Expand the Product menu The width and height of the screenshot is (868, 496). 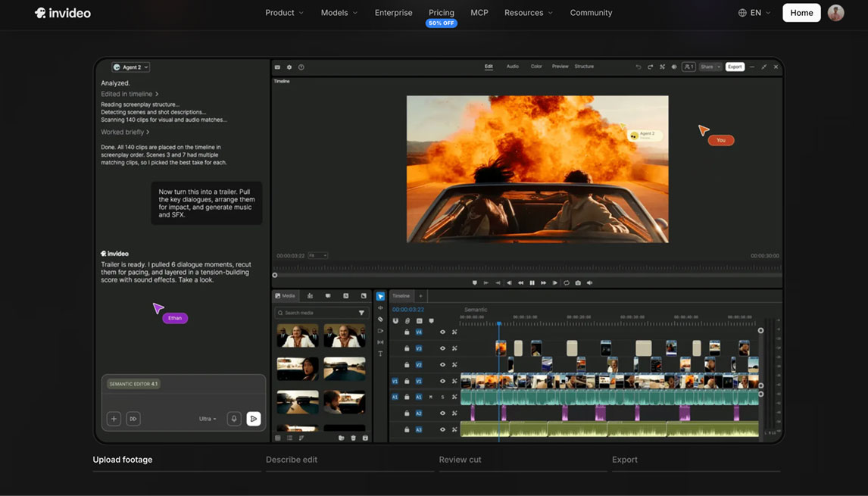(x=285, y=13)
